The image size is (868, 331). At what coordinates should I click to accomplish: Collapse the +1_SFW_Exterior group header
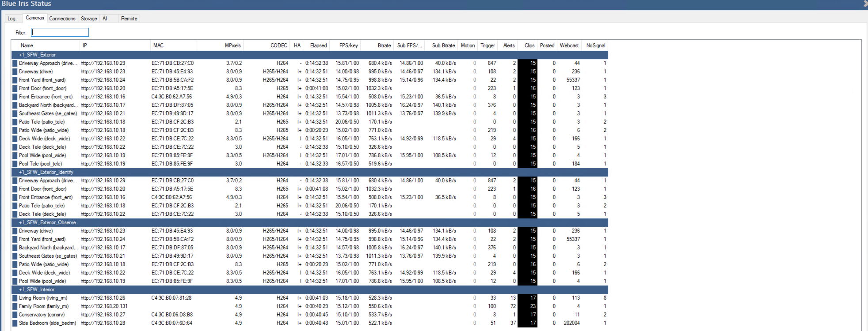[309, 55]
